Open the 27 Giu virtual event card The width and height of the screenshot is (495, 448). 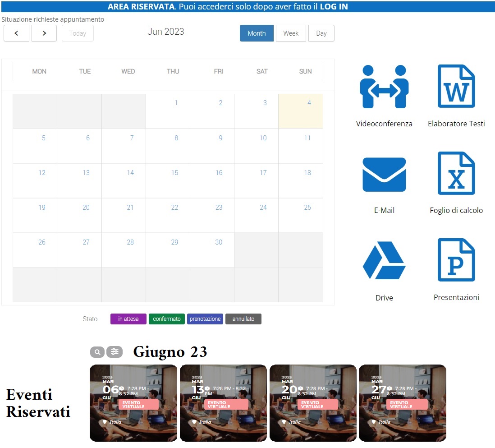pos(402,403)
